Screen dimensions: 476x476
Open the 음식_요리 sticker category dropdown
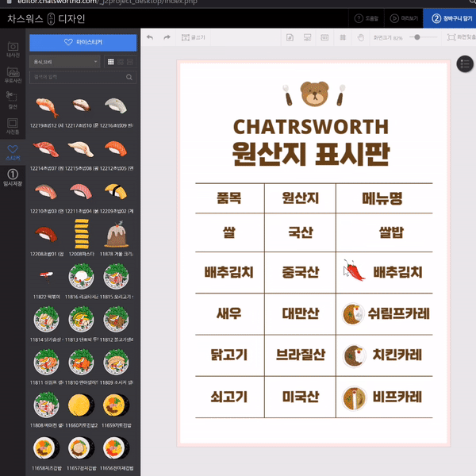65,62
